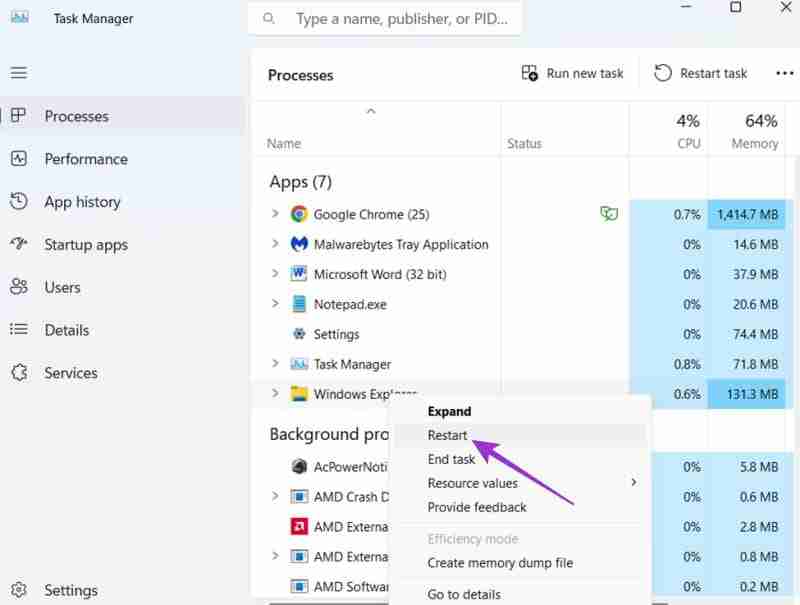
Task: Expand the Task Manager process group
Action: (275, 363)
